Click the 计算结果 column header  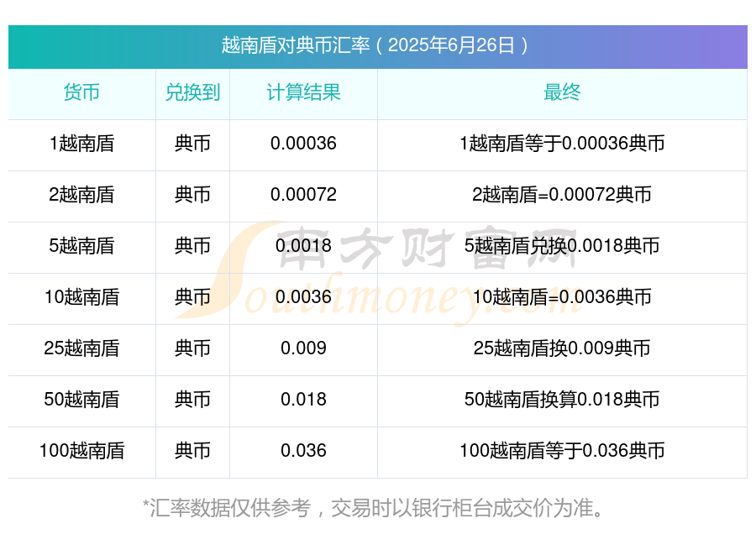pyautogui.click(x=303, y=92)
